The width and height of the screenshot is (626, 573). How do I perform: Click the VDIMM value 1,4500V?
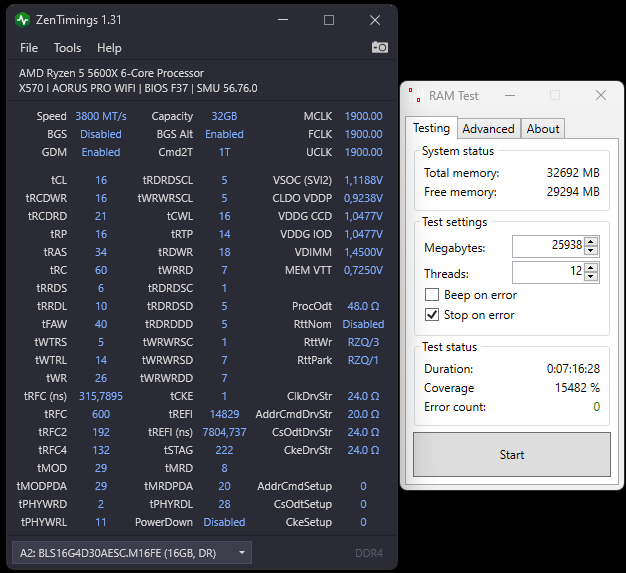click(363, 252)
